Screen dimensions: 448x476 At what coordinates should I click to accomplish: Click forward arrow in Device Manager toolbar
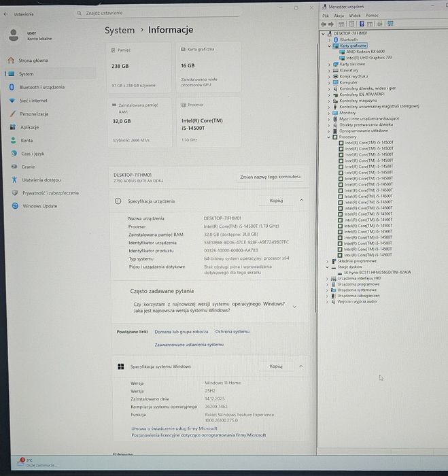(x=331, y=24)
